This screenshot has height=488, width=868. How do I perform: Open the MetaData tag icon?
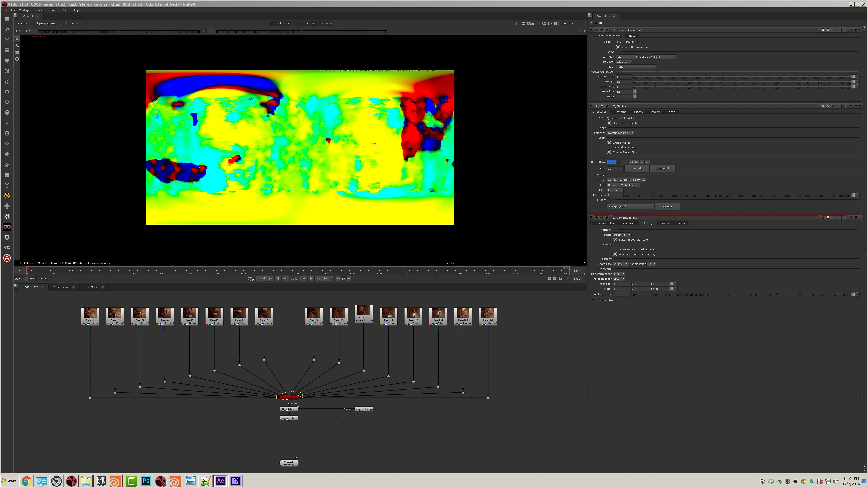tap(7, 154)
